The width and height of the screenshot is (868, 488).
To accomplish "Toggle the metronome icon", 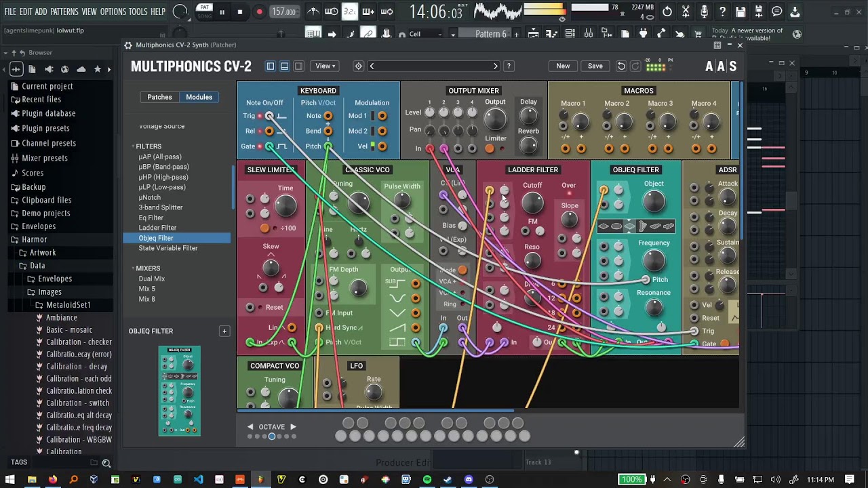I will click(313, 12).
